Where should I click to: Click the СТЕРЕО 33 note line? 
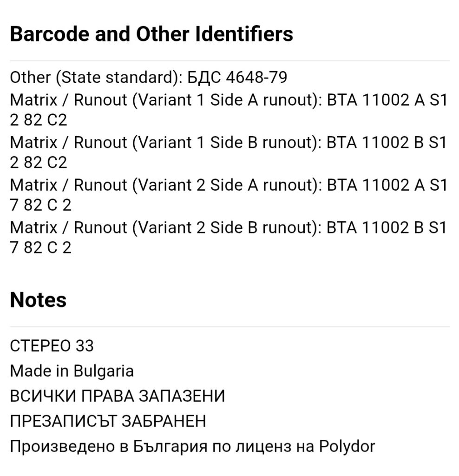pos(52,346)
